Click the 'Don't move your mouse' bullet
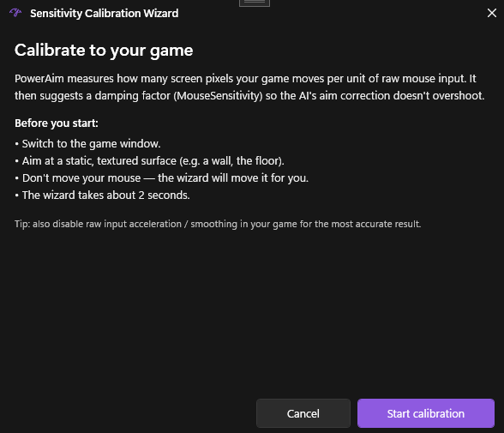504x433 pixels. [x=162, y=178]
